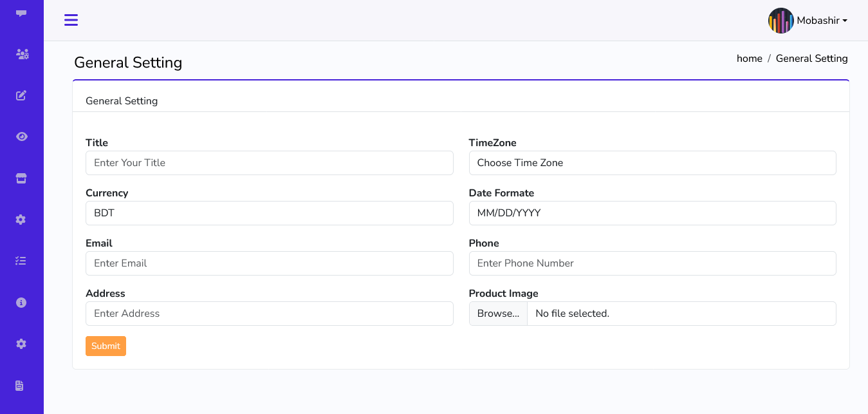This screenshot has height=414, width=868.
Task: Click the Mobashir profile avatar thumbnail
Action: click(x=781, y=20)
